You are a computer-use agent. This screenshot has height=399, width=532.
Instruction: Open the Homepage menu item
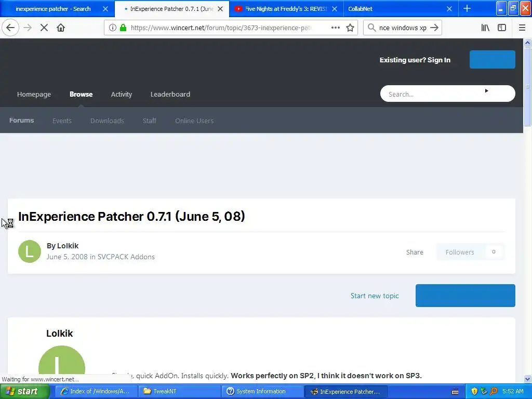pyautogui.click(x=34, y=95)
